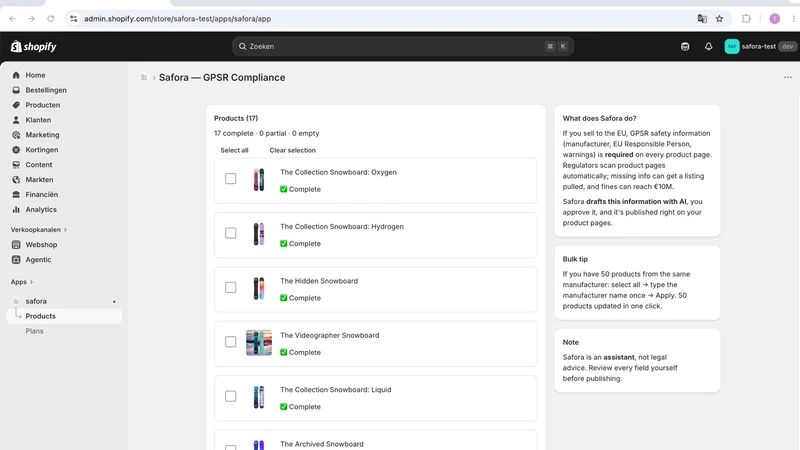This screenshot has width=800, height=450.
Task: Open the safora-test store account menu
Action: [760, 46]
